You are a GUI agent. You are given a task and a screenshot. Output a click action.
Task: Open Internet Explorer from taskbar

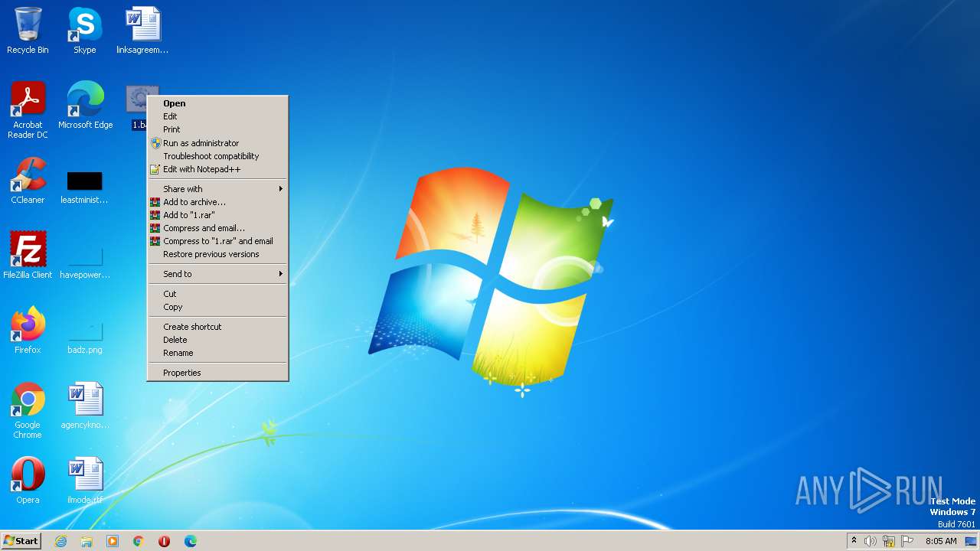(x=60, y=541)
